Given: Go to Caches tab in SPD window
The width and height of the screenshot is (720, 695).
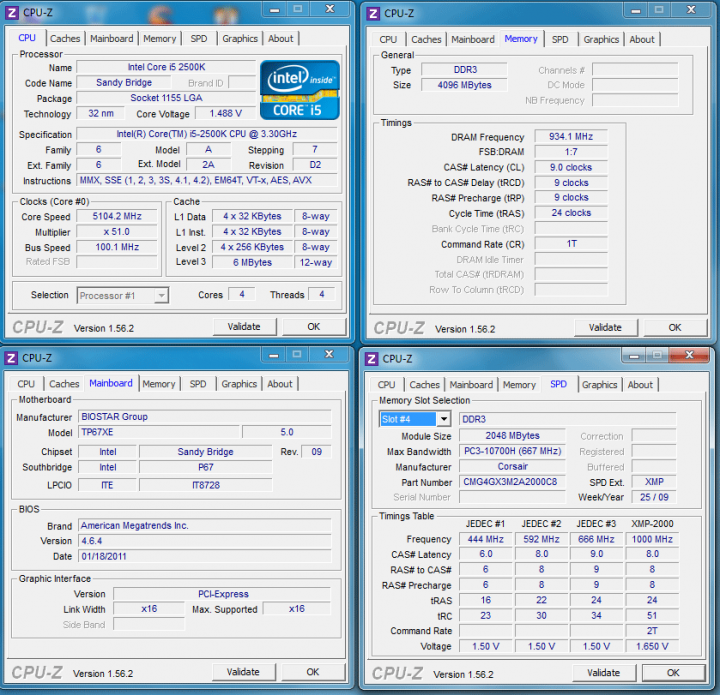Looking at the screenshot, I should (424, 385).
